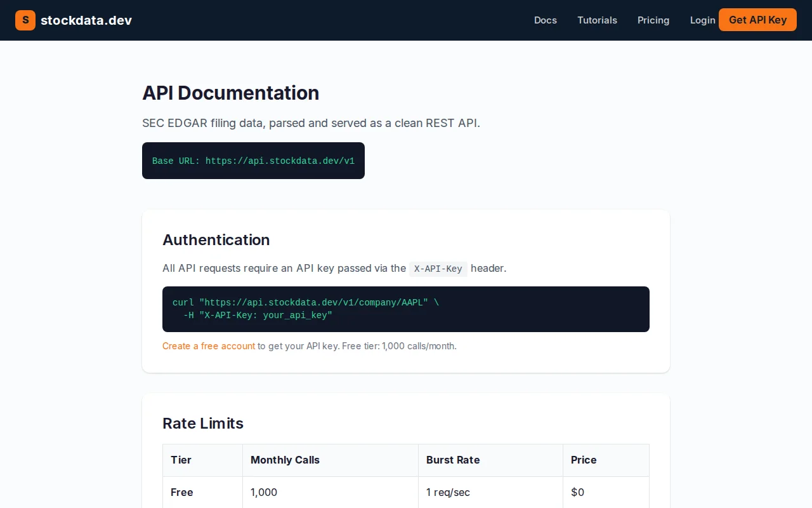
Task: Click the Base URL code block
Action: click(253, 161)
